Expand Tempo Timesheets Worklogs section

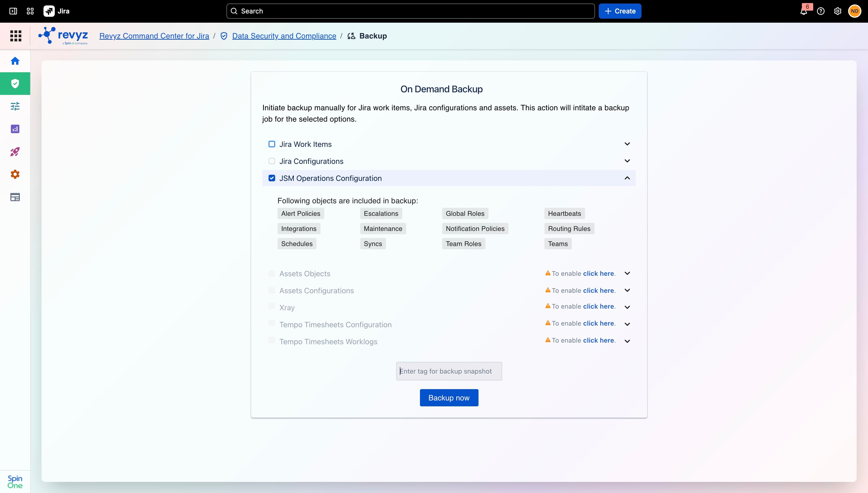[x=627, y=341]
